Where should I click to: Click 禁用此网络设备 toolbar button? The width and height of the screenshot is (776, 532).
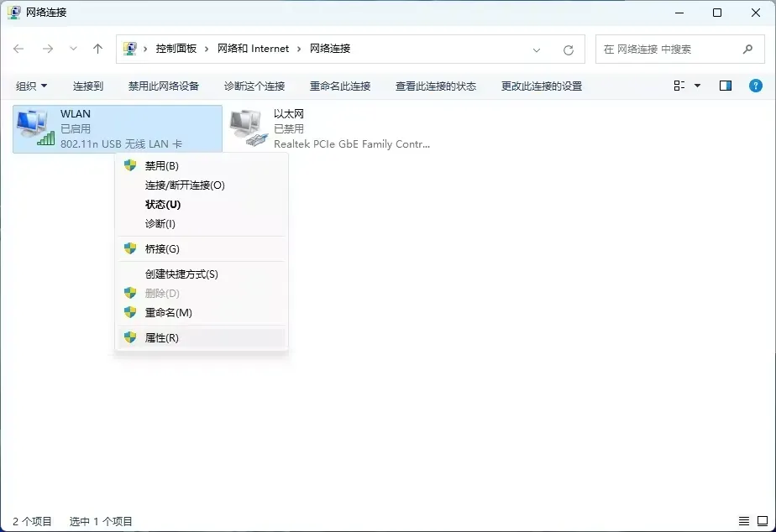point(164,86)
